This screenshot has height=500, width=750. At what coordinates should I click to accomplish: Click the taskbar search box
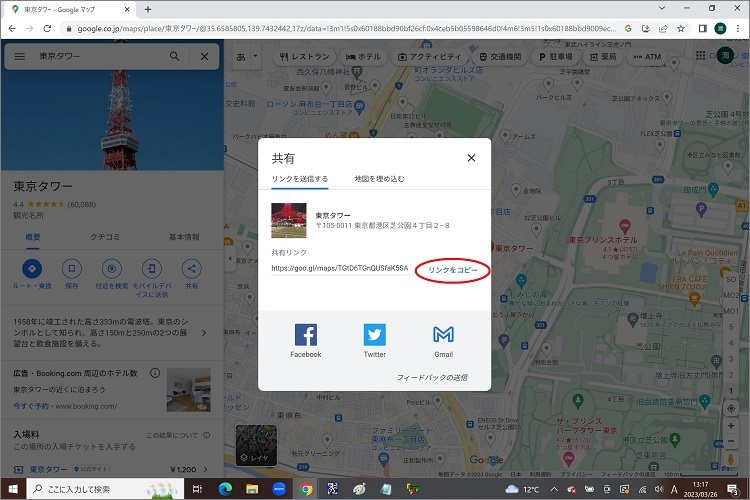click(105, 489)
